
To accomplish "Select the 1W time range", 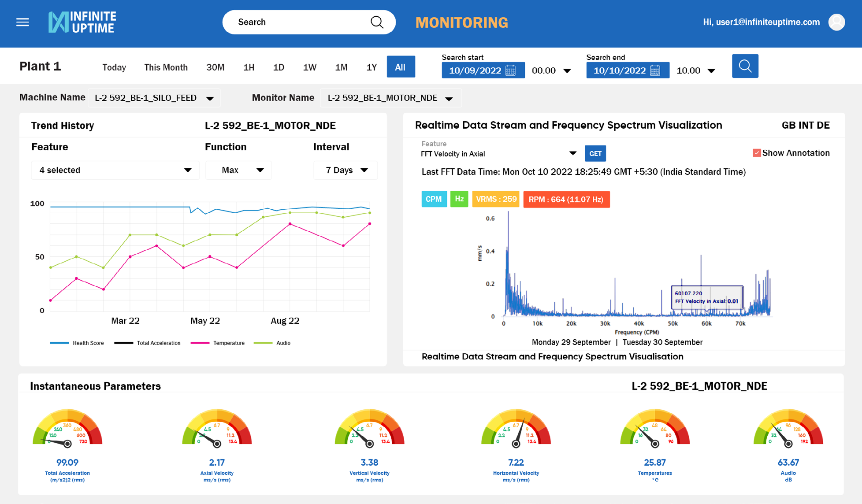I will [x=310, y=67].
